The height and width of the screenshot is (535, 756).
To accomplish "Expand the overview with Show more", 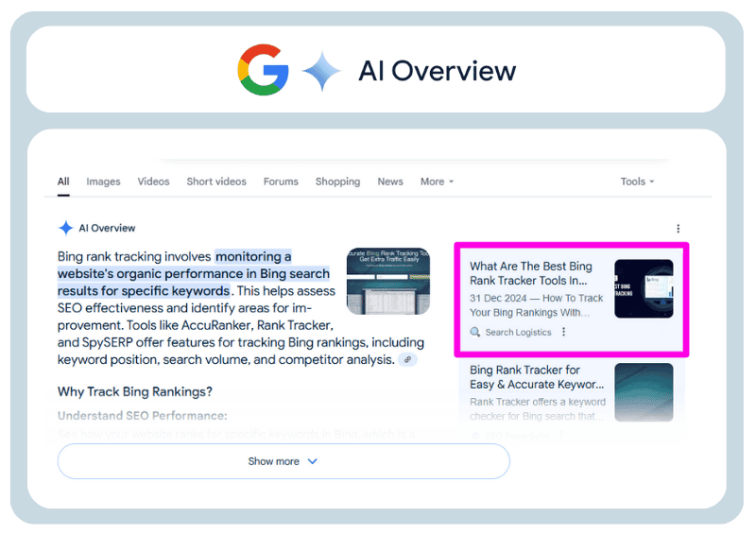I will point(283,461).
